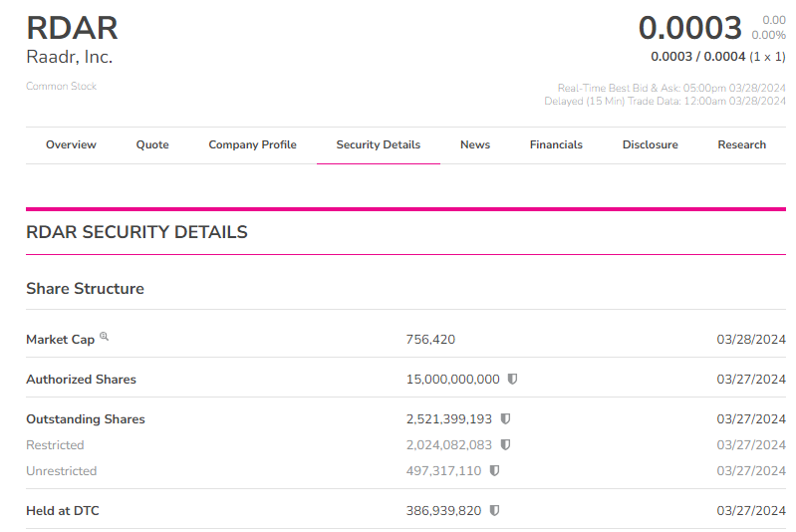Click the shield icon beside Restricted shares value
The image size is (796, 532).
pos(505,444)
